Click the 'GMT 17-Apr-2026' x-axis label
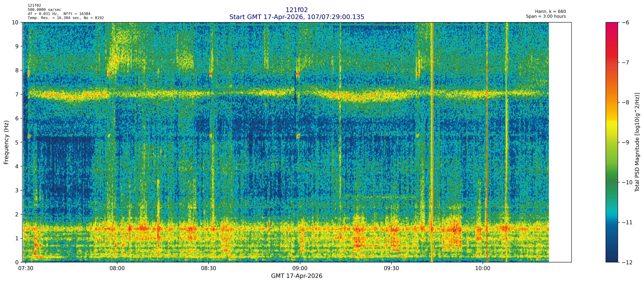 point(297,276)
